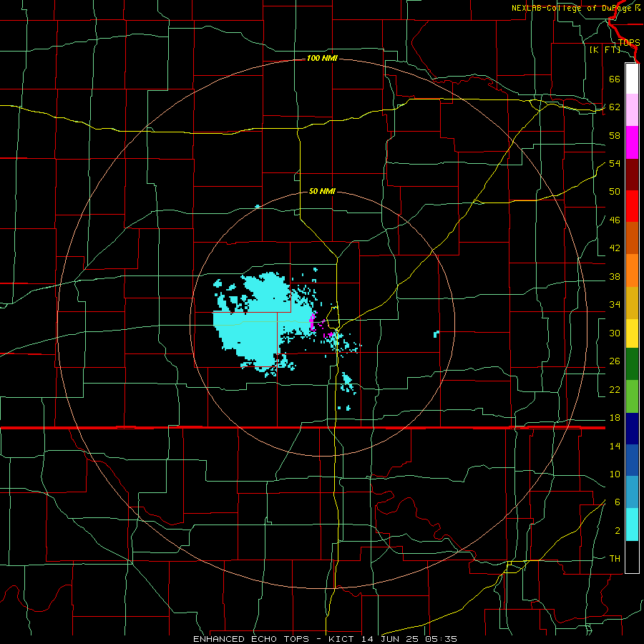
Task: Click the 62 legend value label
Action: (x=615, y=107)
